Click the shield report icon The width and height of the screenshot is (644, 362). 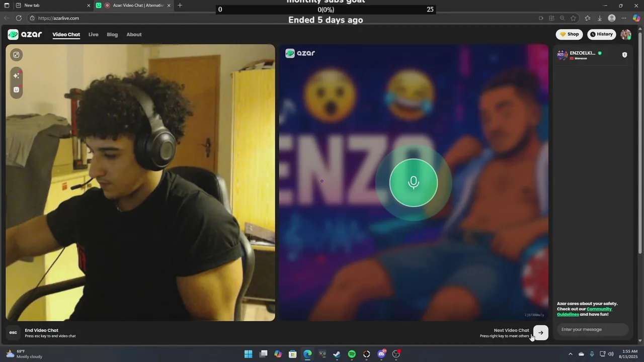point(625,55)
